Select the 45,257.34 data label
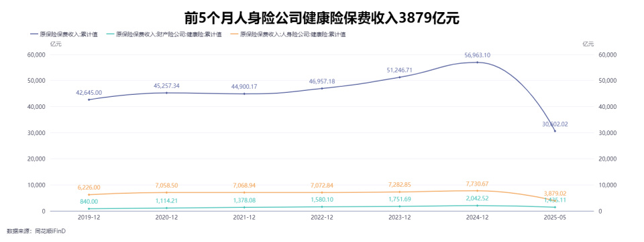 coord(166,85)
